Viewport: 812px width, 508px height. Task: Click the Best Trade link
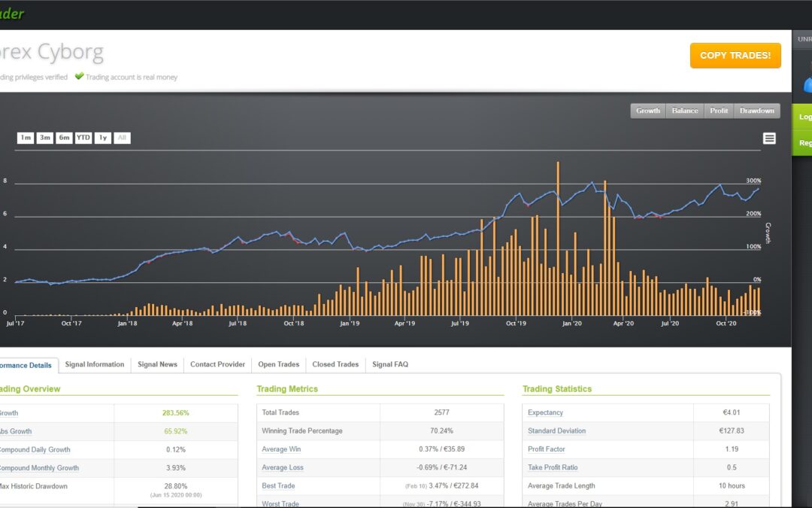[x=278, y=486]
